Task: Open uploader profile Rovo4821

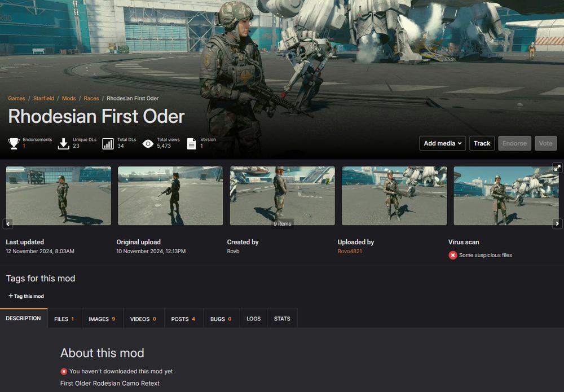Action: tap(350, 251)
